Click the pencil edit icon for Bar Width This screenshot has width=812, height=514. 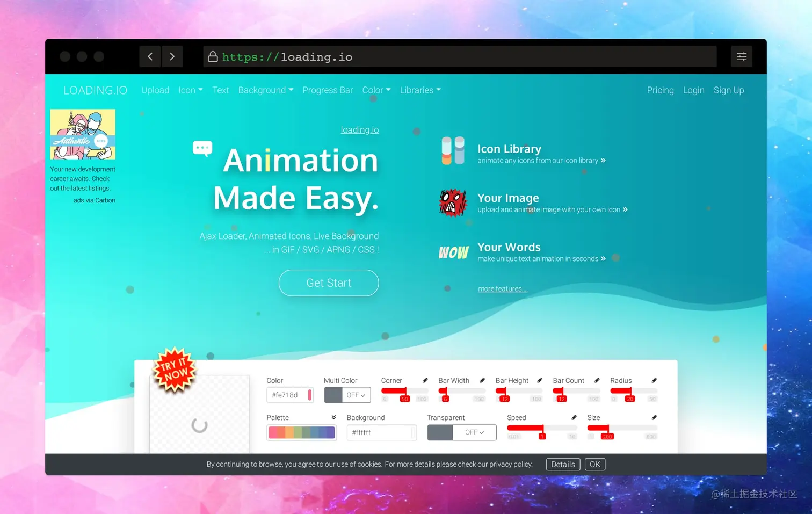click(482, 380)
